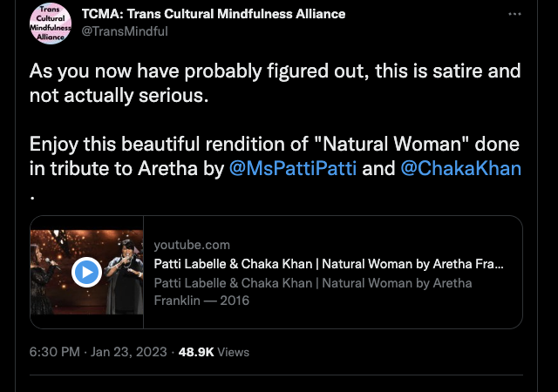Viewport: 558px width, 392px height.
Task: Click the Views label
Action: (x=233, y=352)
